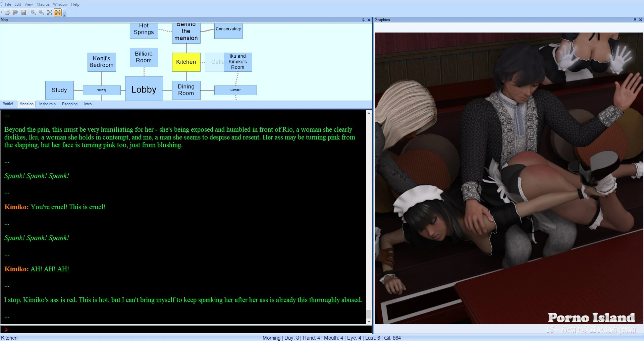Pin the Map panel

(x=363, y=20)
